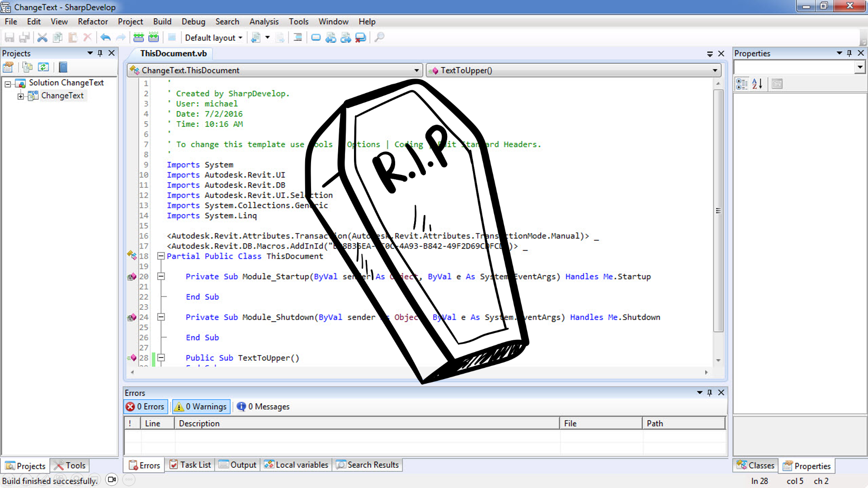Switch to the Output tab
This screenshot has height=488, width=868.
click(x=238, y=465)
